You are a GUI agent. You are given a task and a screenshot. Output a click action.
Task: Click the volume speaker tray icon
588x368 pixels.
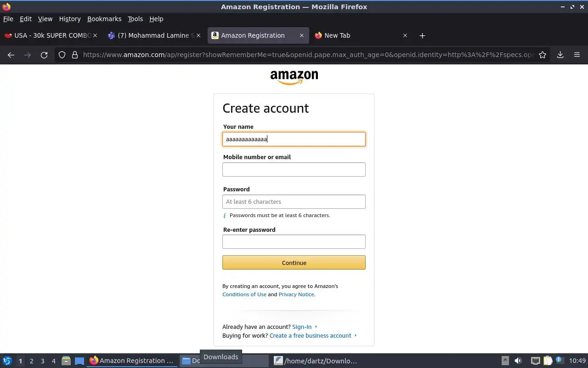pyautogui.click(x=518, y=361)
